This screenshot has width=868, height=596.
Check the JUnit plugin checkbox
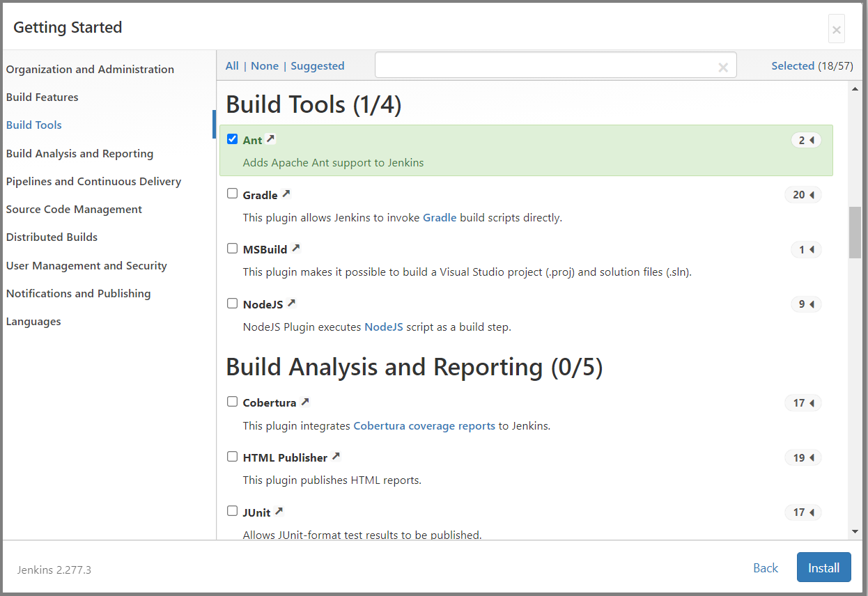pos(233,511)
